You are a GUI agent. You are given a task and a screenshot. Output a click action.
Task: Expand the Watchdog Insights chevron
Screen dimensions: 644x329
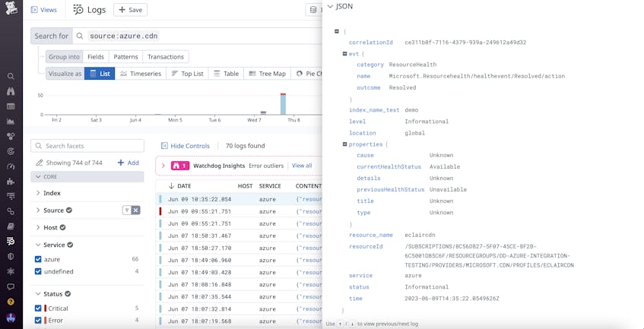click(x=163, y=166)
